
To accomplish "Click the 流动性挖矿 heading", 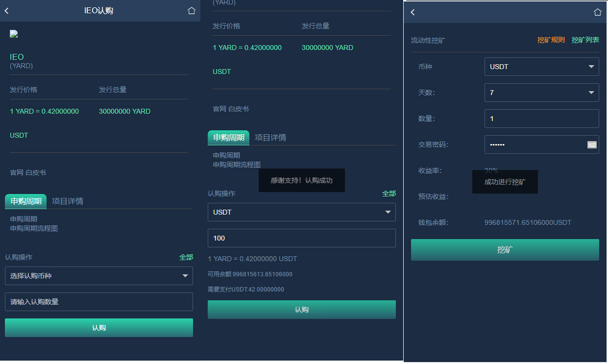I will (428, 40).
